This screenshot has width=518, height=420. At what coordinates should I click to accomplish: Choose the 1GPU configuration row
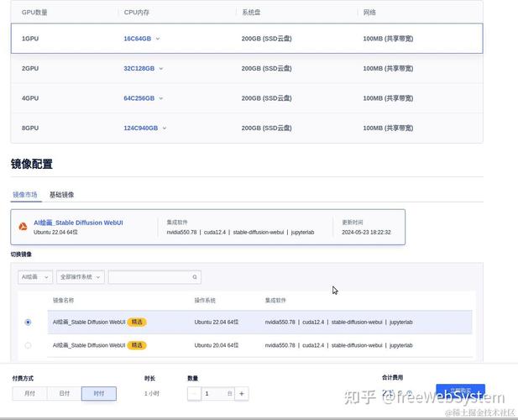click(x=30, y=39)
